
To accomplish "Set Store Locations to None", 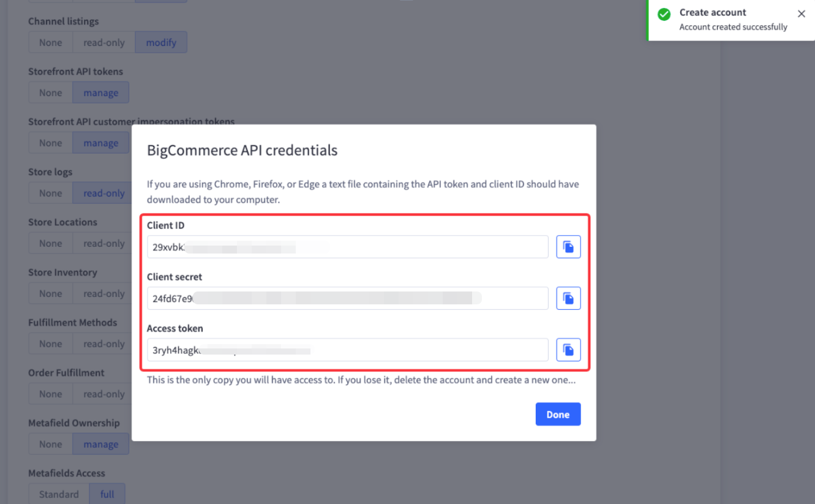I will point(50,243).
